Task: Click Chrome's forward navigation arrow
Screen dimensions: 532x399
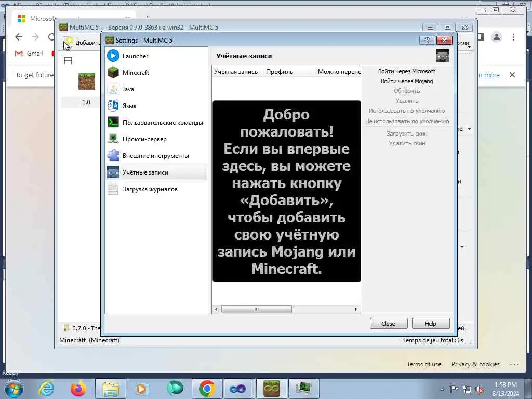Action: tap(35, 37)
